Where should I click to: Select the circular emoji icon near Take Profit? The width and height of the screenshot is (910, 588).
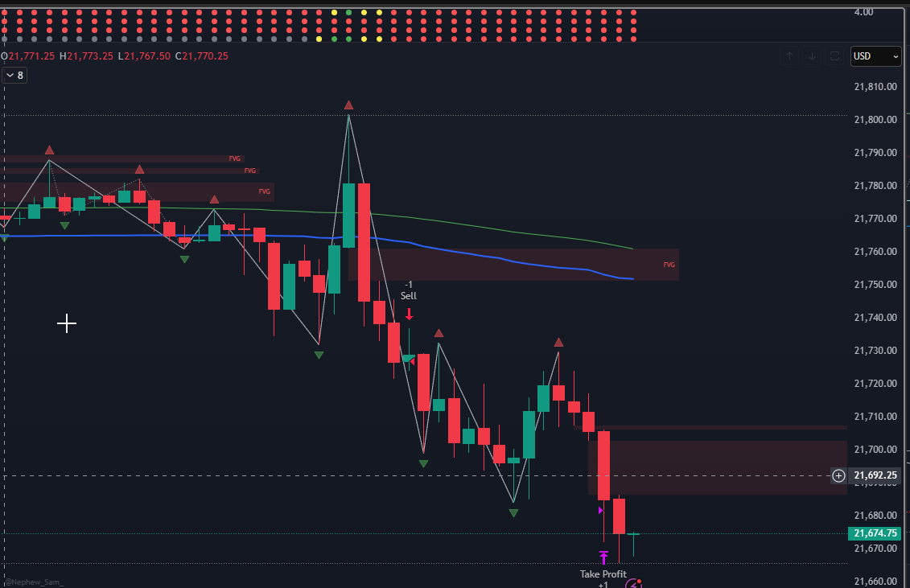click(x=631, y=583)
